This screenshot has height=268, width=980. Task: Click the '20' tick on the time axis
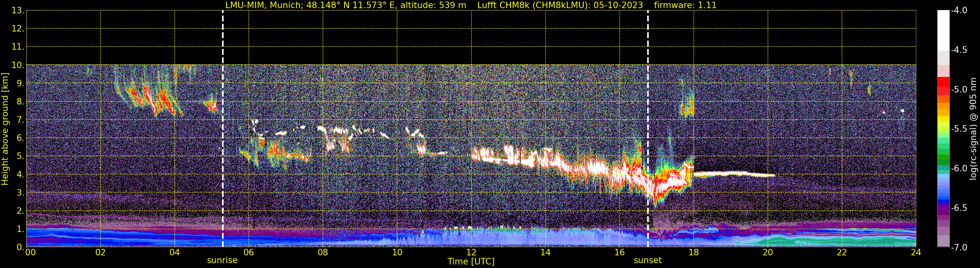pyautogui.click(x=768, y=252)
